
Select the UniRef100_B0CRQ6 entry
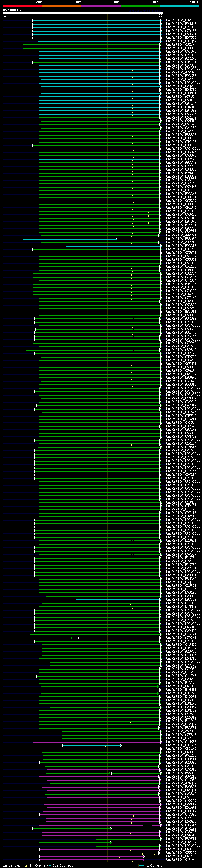click(x=181, y=249)
